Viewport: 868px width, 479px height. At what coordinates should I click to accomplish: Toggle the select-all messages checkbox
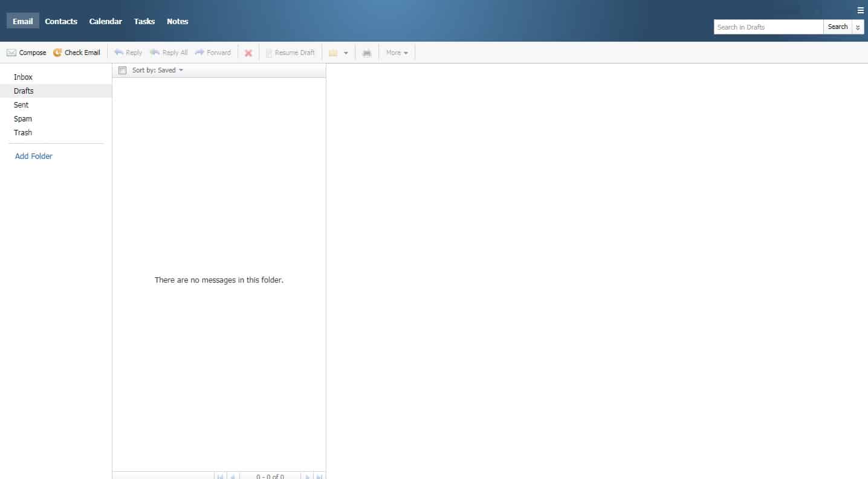tap(123, 70)
